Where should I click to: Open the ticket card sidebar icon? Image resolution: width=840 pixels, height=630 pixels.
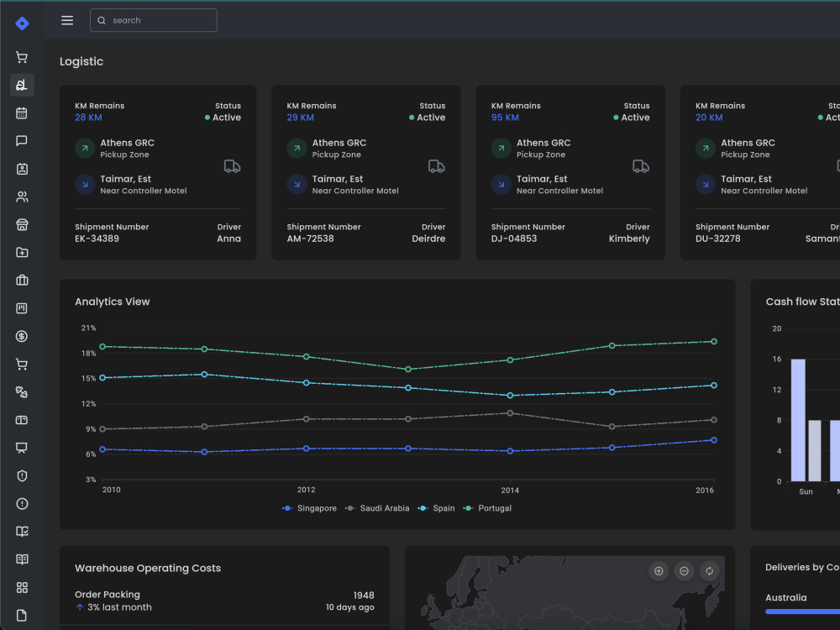(22, 420)
